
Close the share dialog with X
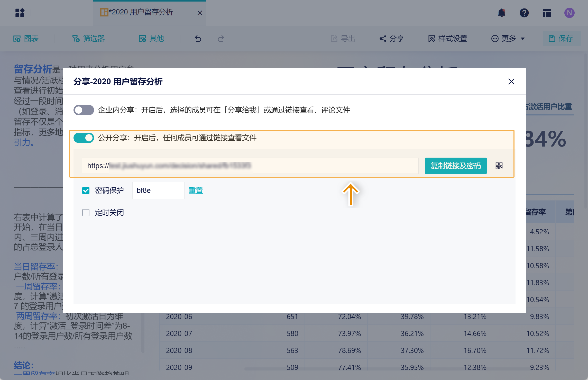[511, 82]
